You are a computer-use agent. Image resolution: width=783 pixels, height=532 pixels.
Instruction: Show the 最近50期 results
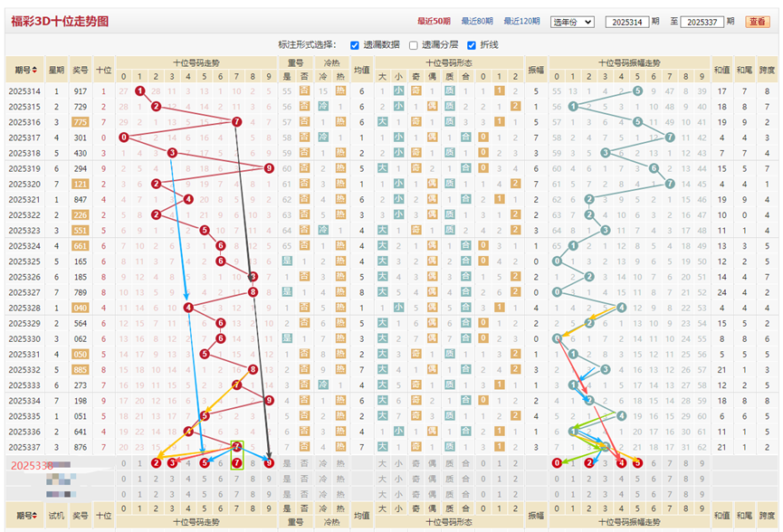pos(434,22)
